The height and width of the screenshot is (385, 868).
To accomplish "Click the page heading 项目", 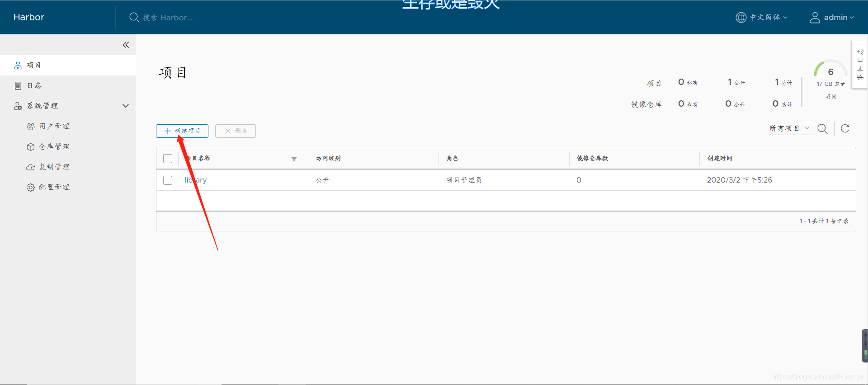I will [x=173, y=72].
